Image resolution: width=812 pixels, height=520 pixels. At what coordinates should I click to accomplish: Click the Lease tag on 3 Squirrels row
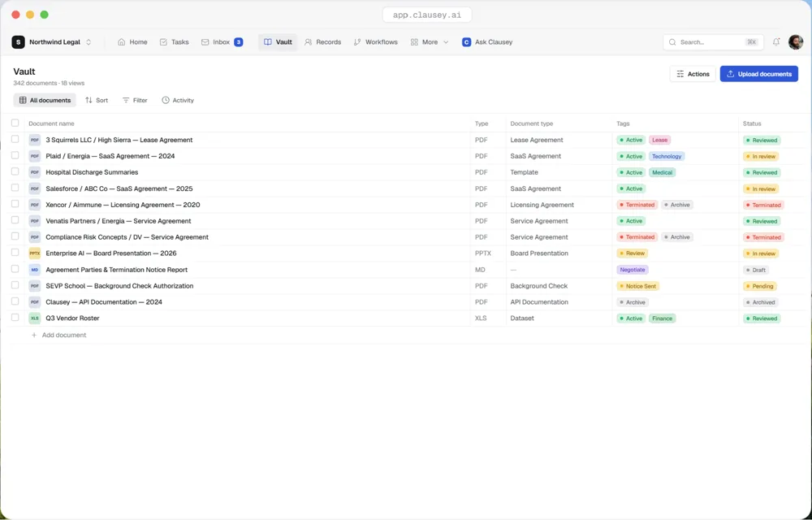click(659, 140)
